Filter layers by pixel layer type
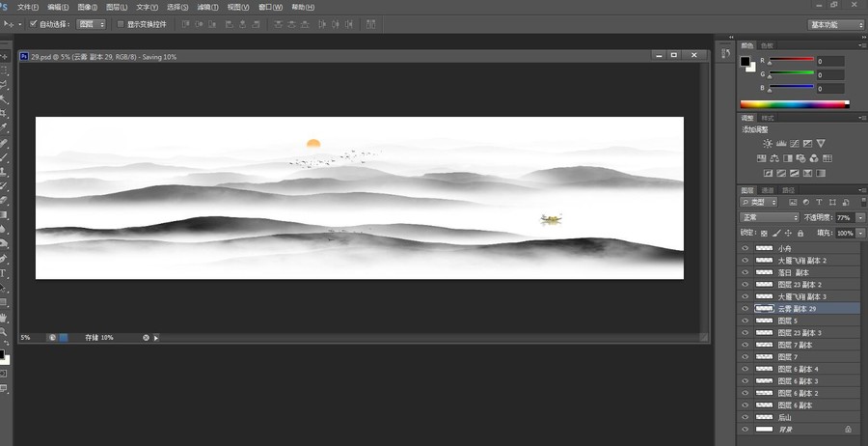Viewport: 868px width, 446px height. click(x=793, y=202)
